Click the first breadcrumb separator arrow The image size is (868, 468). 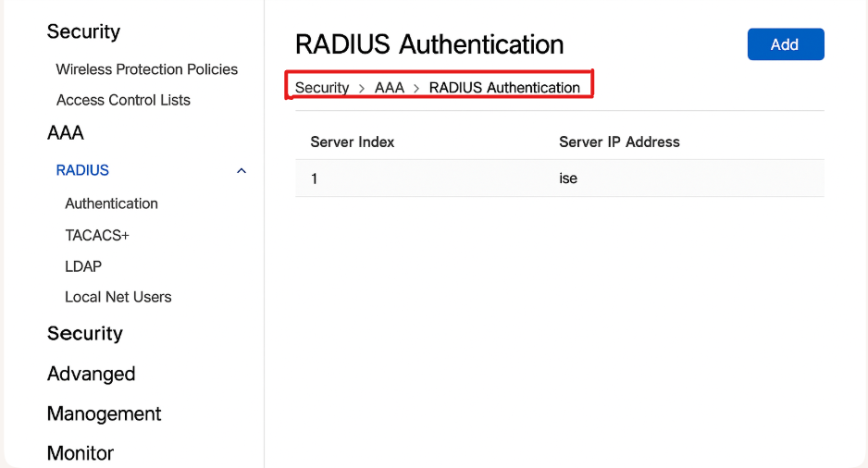coord(362,89)
